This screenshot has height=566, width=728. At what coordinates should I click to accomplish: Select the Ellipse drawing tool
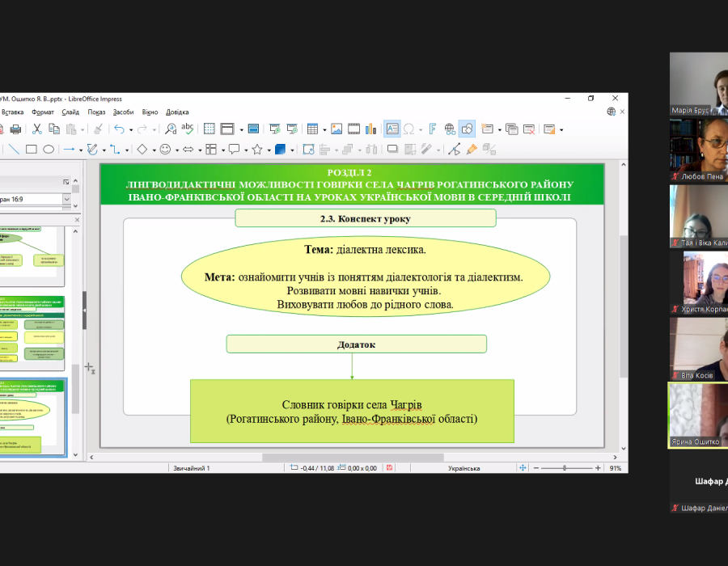click(x=49, y=150)
